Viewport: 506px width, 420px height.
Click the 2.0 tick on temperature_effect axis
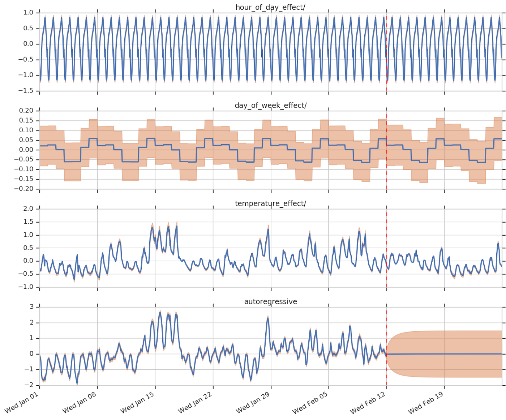28,209
